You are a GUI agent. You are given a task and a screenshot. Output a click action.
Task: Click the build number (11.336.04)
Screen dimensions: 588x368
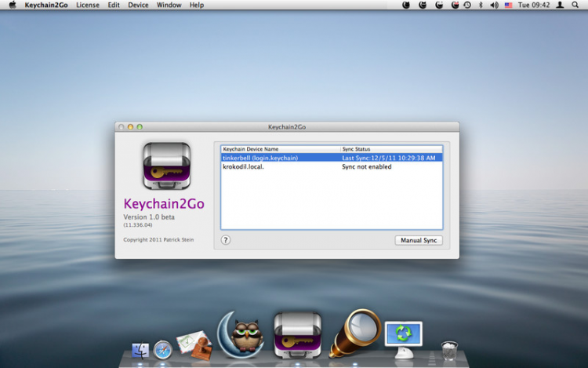click(x=138, y=225)
